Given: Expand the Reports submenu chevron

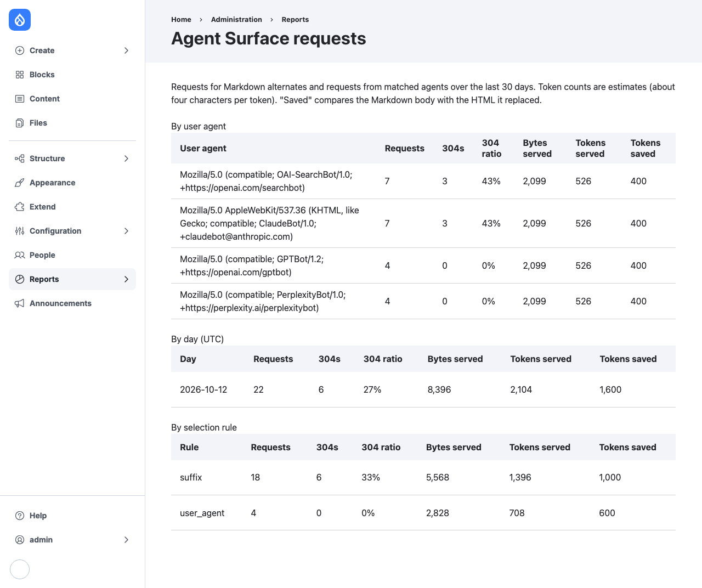Looking at the screenshot, I should click(127, 279).
